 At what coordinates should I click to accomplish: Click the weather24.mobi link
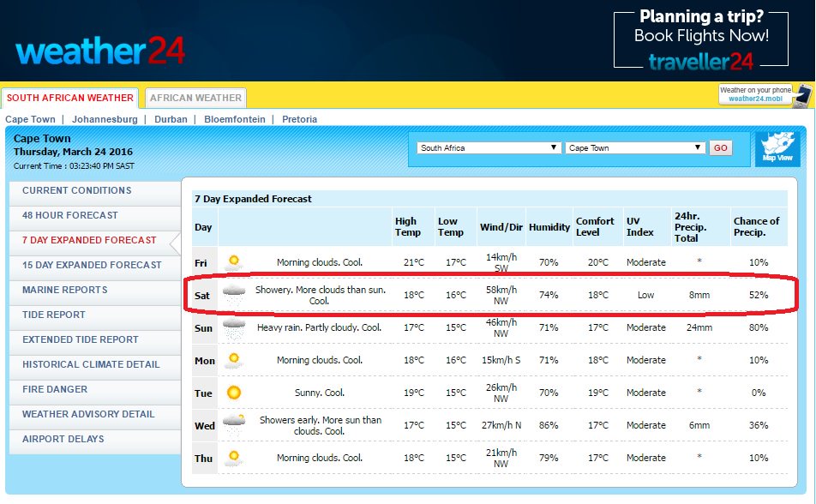pos(755,99)
